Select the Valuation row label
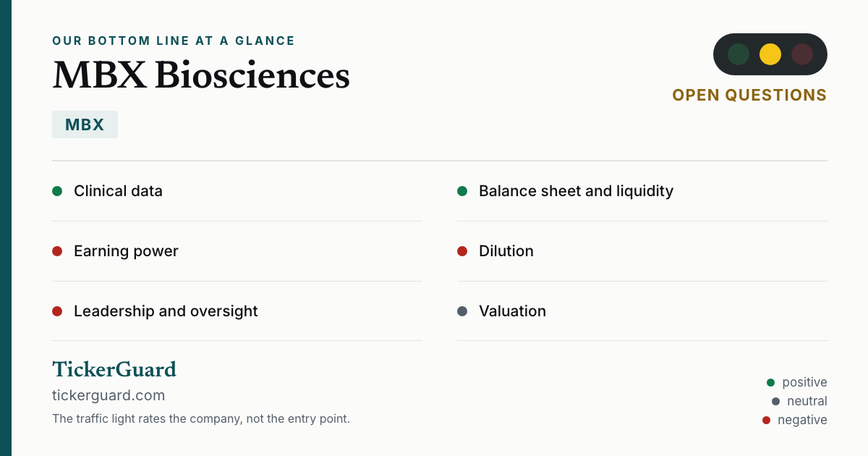 tap(512, 311)
